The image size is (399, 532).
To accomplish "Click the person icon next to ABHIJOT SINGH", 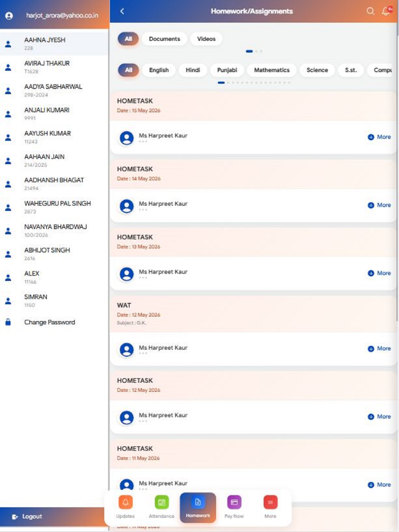I will point(8,254).
